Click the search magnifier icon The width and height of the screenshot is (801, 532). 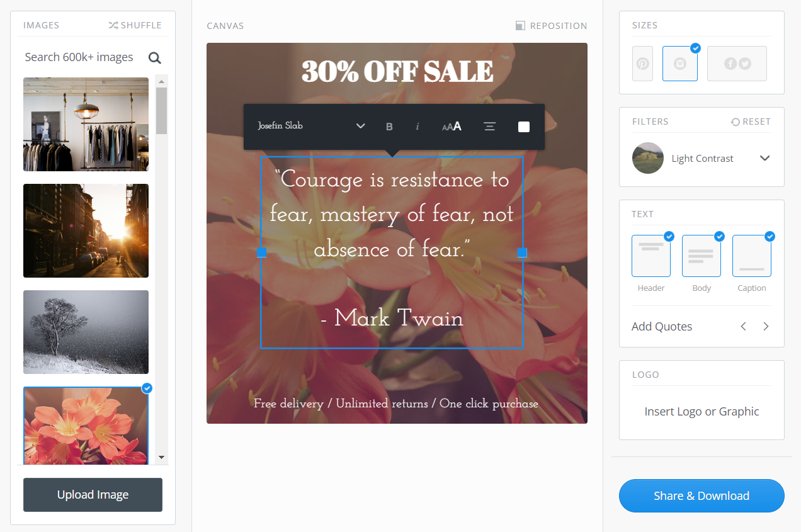[x=154, y=58]
